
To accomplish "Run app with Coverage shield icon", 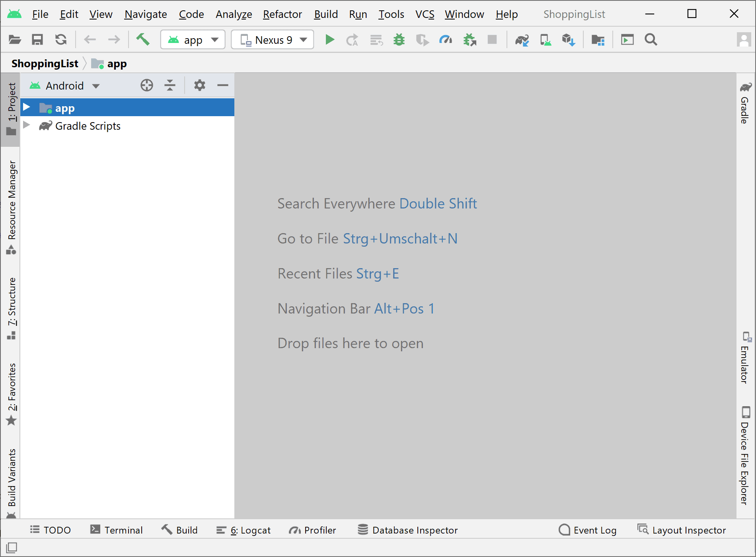I will pos(422,40).
